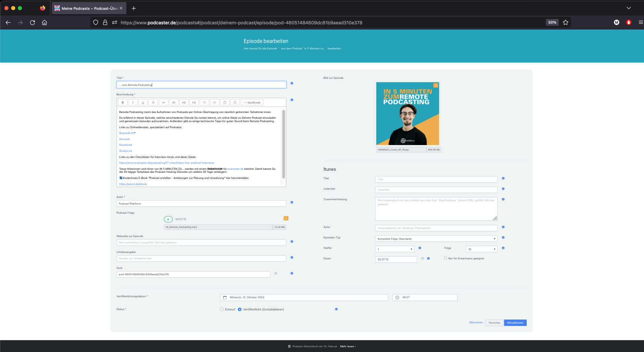The height and width of the screenshot is (352, 644).
Task: Play the 18_Remote_Podcasting.mp3 audio preview
Action: click(168, 219)
